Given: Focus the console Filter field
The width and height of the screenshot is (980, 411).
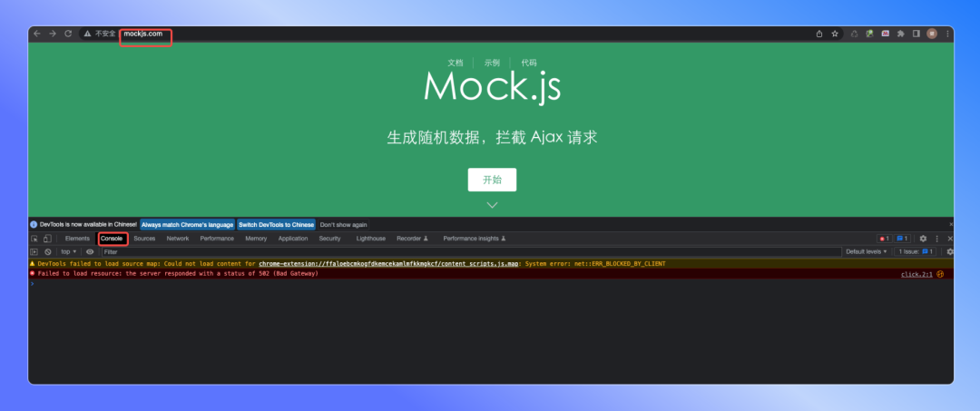Looking at the screenshot, I should [x=471, y=251].
